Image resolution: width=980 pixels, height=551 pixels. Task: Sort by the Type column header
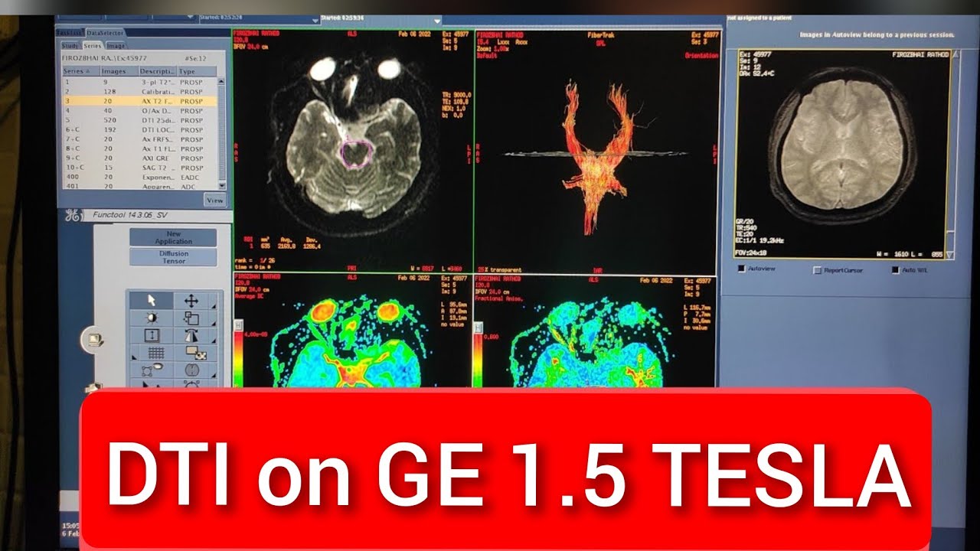[x=198, y=70]
